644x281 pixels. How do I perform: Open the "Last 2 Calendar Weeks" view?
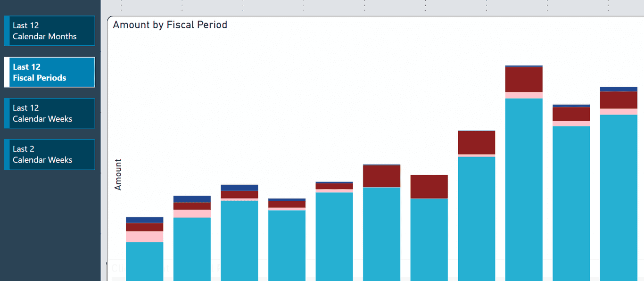[x=49, y=154]
